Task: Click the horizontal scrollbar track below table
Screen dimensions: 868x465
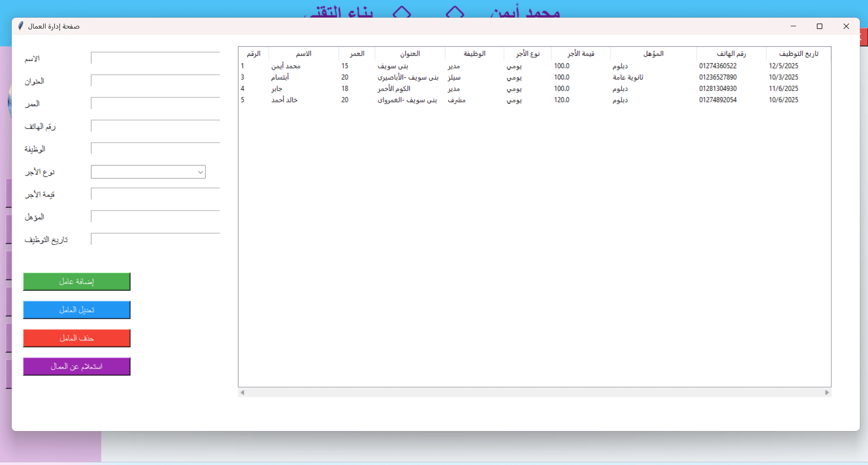Action: click(535, 393)
